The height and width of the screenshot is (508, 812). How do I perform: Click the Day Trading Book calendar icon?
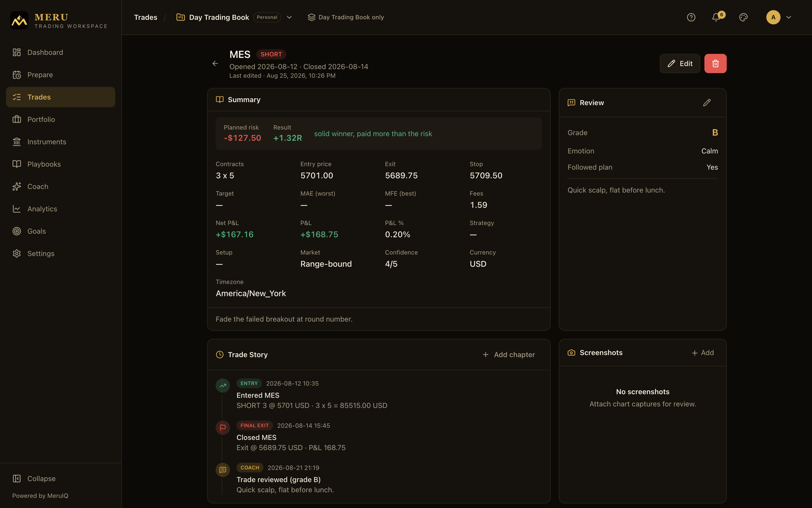pyautogui.click(x=180, y=17)
